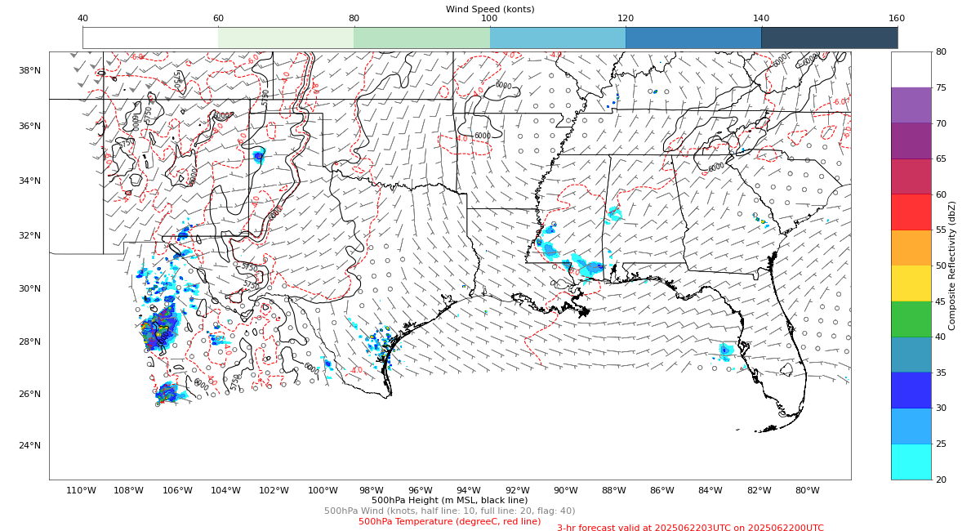Click the medium blue 120–140 knot wind swatch
980x531 pixels.
[x=693, y=38]
